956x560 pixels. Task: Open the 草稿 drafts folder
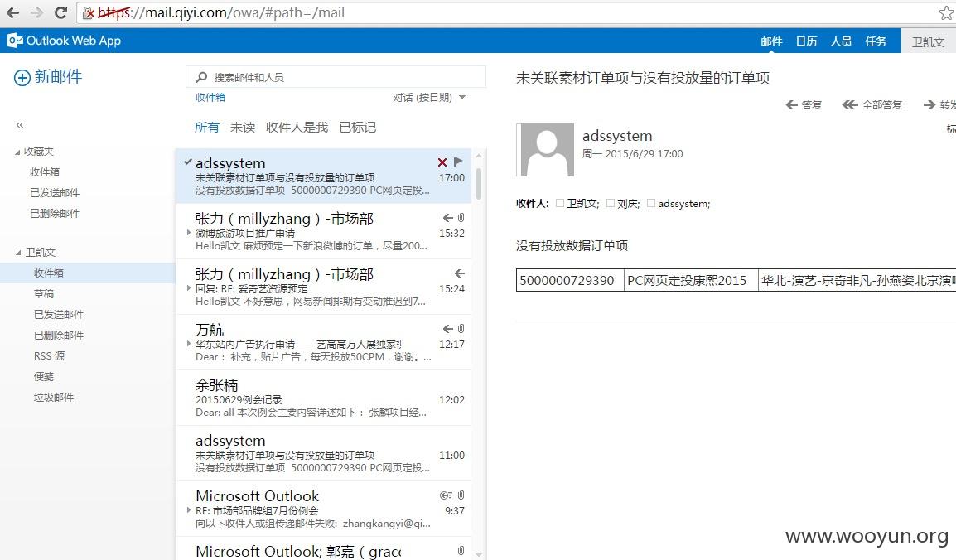[x=44, y=294]
